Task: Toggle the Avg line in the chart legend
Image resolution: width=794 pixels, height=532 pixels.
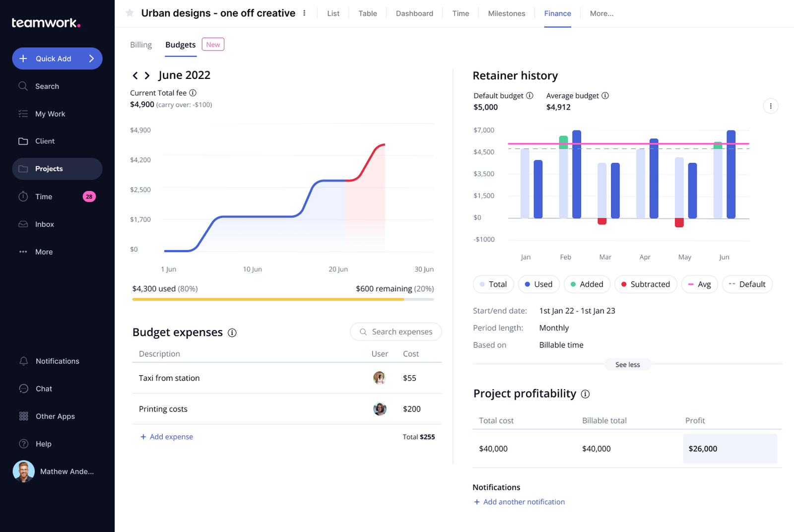Action: (700, 284)
